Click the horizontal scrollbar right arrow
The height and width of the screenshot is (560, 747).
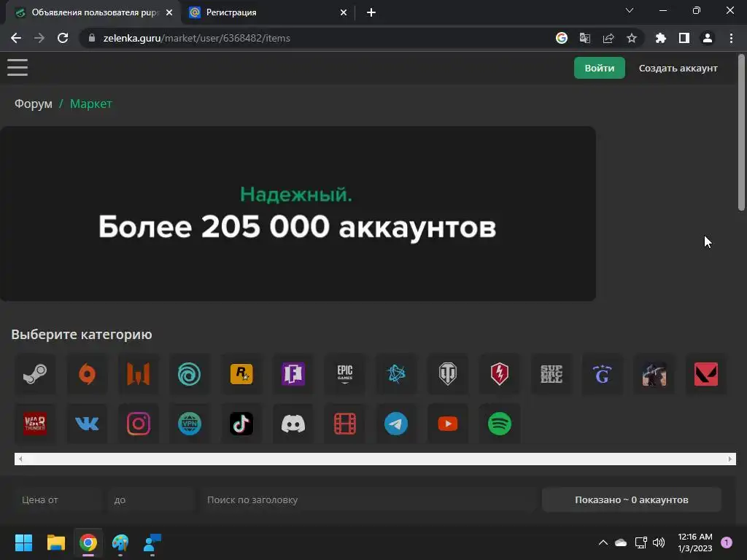click(729, 459)
